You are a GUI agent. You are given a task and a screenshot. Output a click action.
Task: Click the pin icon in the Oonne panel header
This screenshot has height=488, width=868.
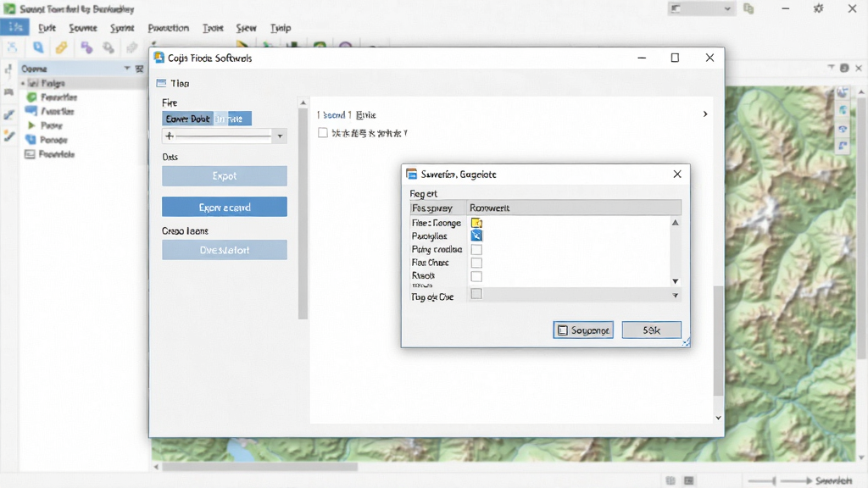tap(139, 69)
